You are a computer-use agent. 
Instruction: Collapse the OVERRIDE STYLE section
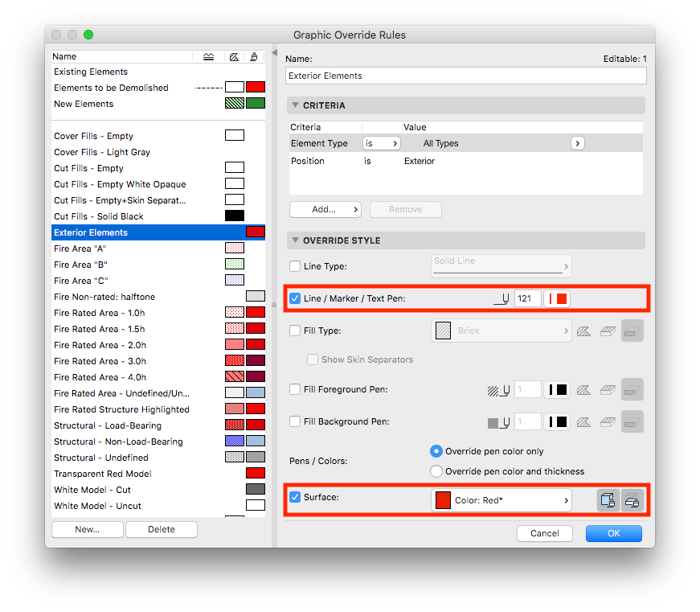(295, 240)
